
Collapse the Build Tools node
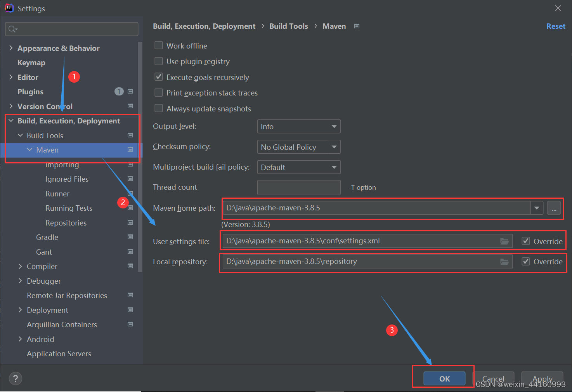click(20, 135)
